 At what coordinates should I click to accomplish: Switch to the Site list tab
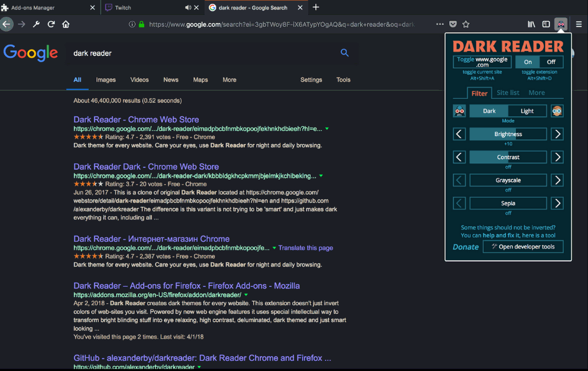[x=508, y=93]
